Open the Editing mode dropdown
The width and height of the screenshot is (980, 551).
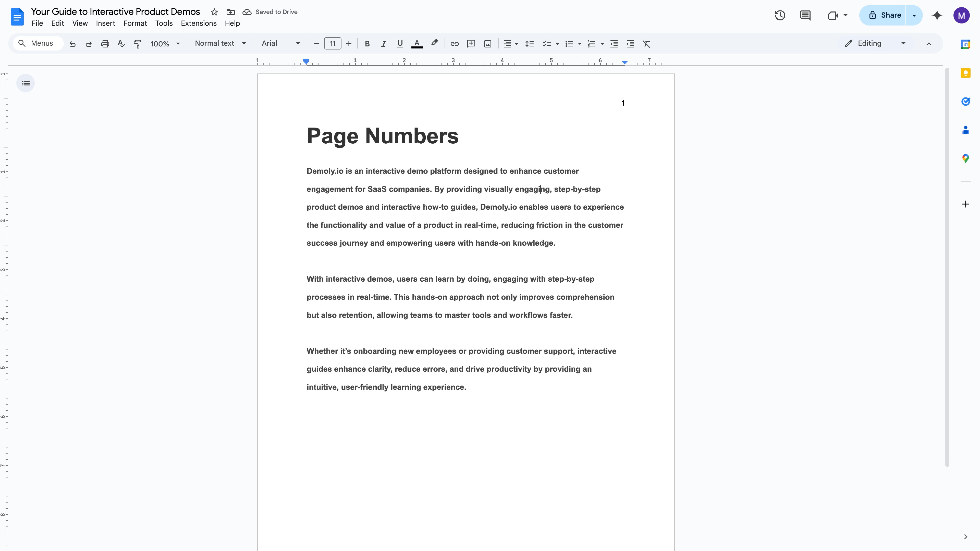(875, 43)
